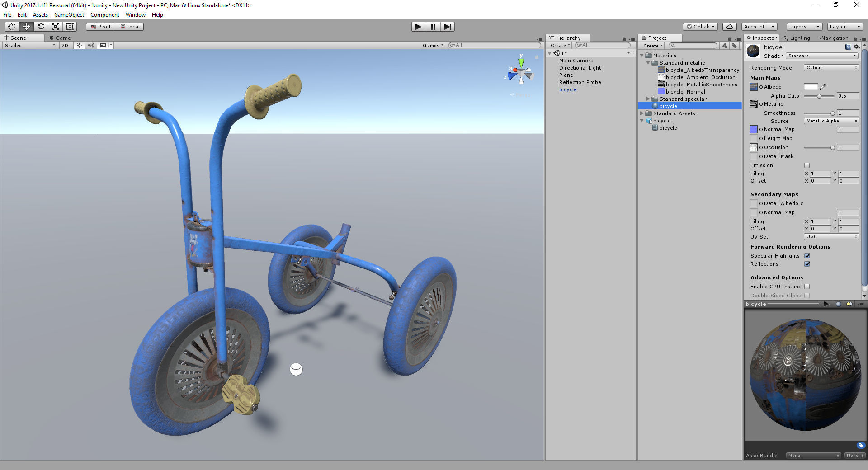Toggle the preview lighting mode
This screenshot has height=470, width=868.
point(849,304)
